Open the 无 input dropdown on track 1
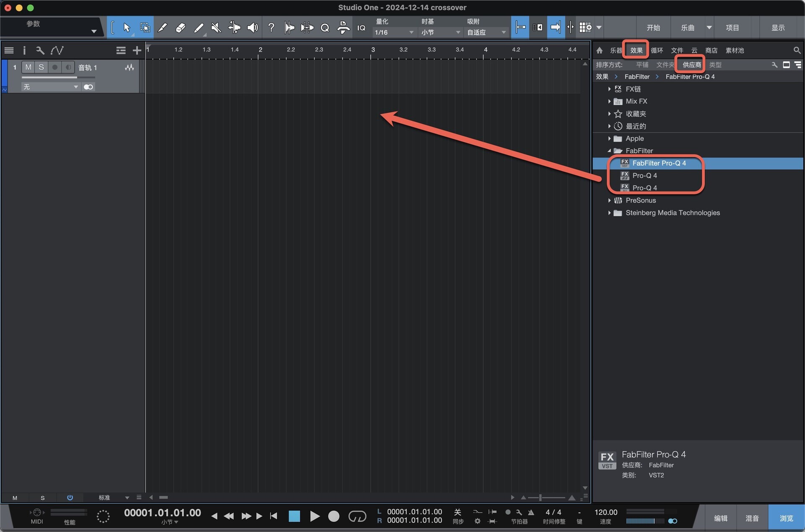The width and height of the screenshot is (805, 532). (x=50, y=87)
